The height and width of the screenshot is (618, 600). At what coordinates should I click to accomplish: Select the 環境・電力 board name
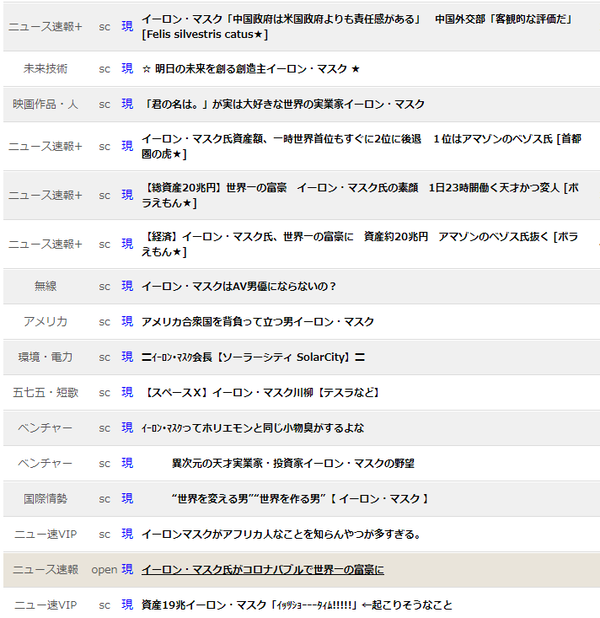point(45,357)
